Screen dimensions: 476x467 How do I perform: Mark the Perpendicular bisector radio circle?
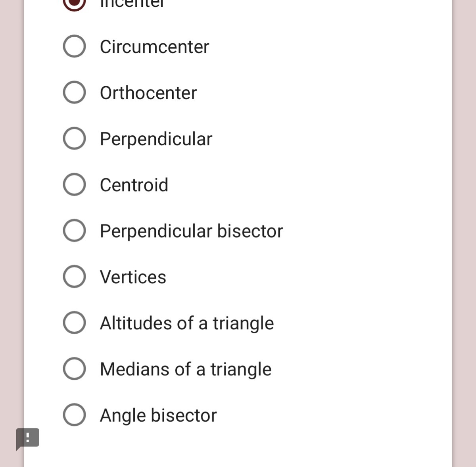coord(74,231)
